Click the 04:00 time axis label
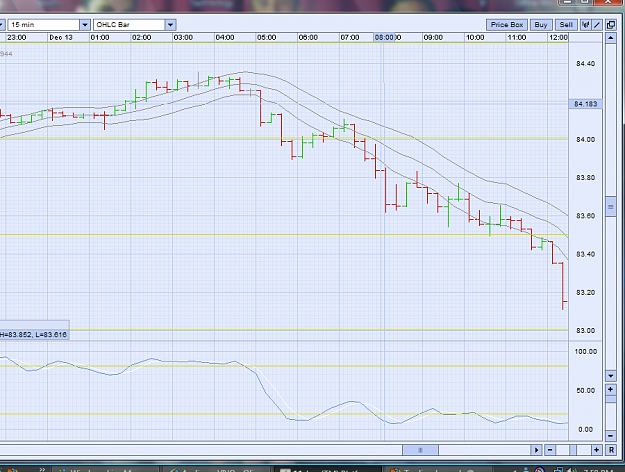 [x=225, y=37]
